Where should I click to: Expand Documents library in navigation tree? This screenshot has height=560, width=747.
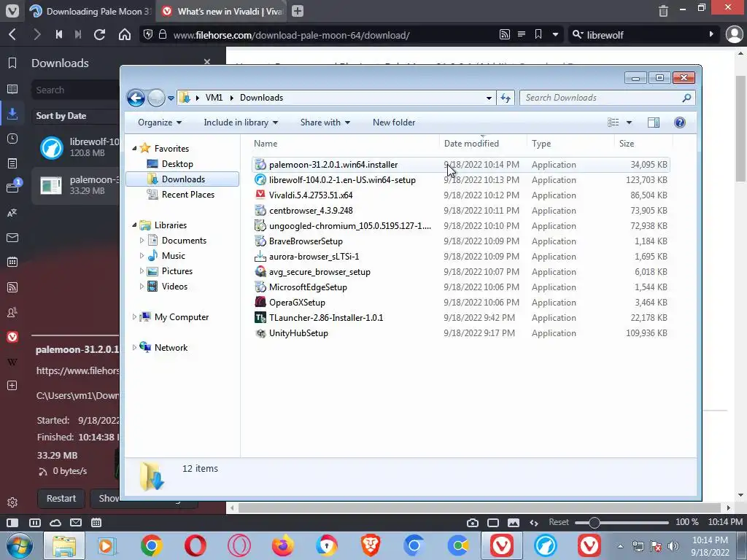click(x=142, y=241)
